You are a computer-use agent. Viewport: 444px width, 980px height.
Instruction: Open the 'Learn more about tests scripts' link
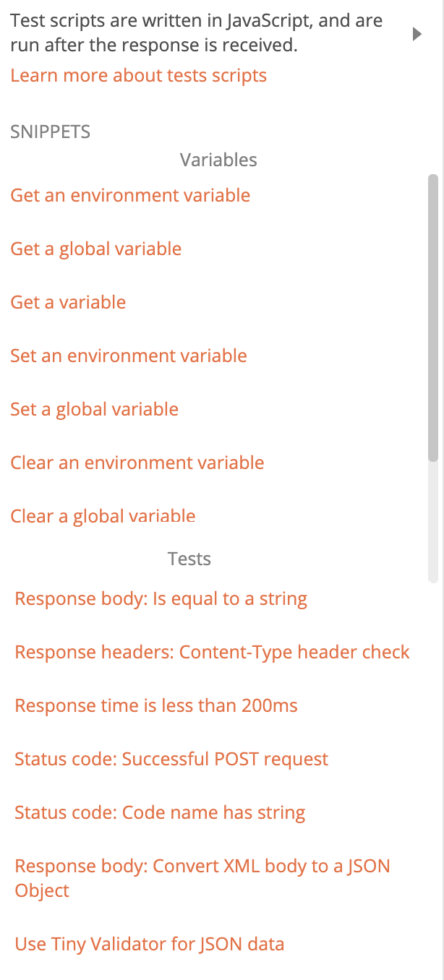point(138,75)
